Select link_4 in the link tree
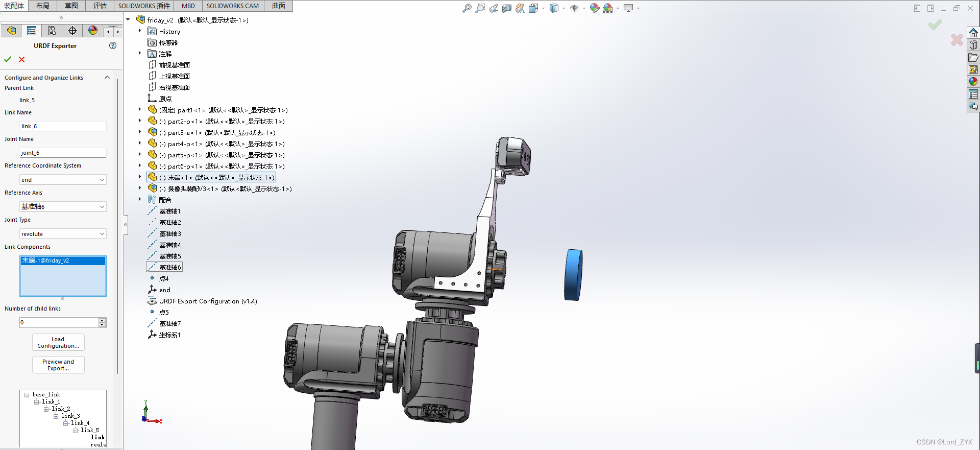This screenshot has height=450, width=980. coord(80,423)
